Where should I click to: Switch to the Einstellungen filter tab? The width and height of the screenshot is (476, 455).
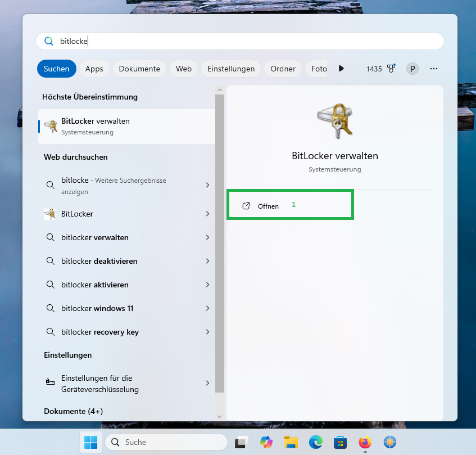231,69
